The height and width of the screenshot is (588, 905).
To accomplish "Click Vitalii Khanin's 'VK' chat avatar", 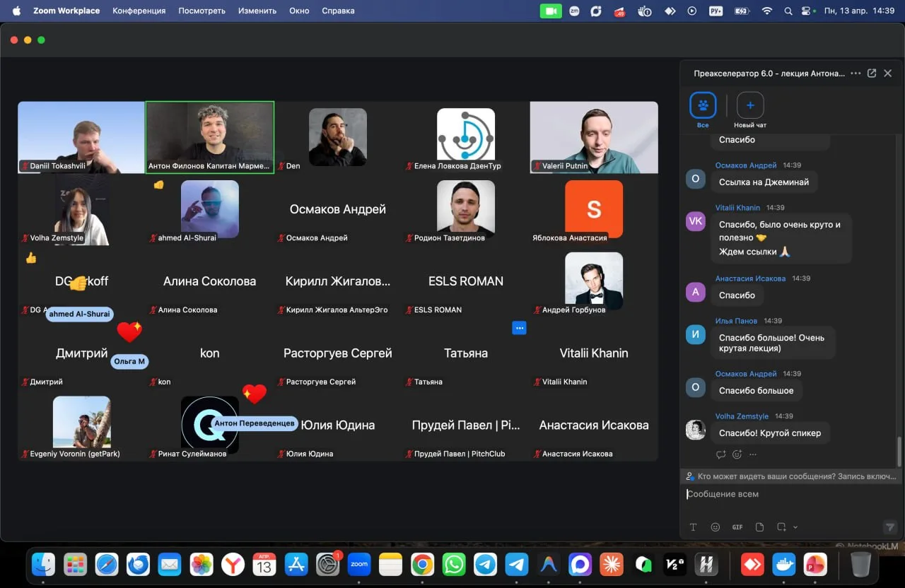I will click(696, 221).
